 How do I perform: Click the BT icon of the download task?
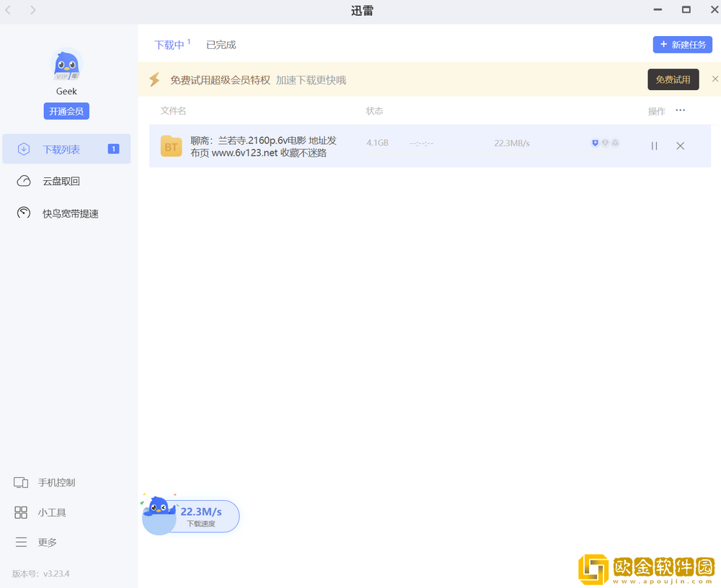click(170, 146)
